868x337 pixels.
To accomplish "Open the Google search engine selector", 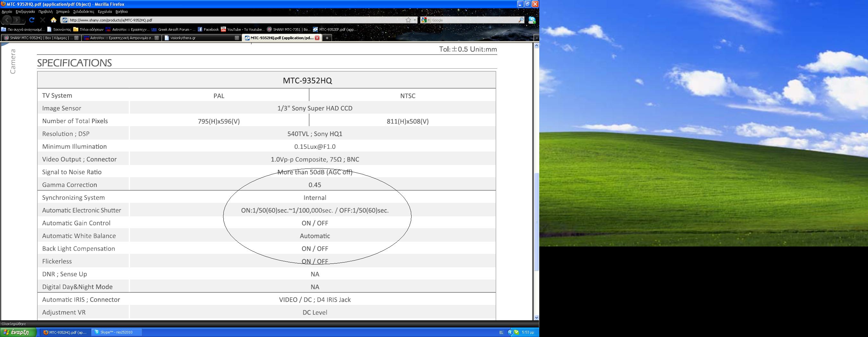I will point(426,20).
